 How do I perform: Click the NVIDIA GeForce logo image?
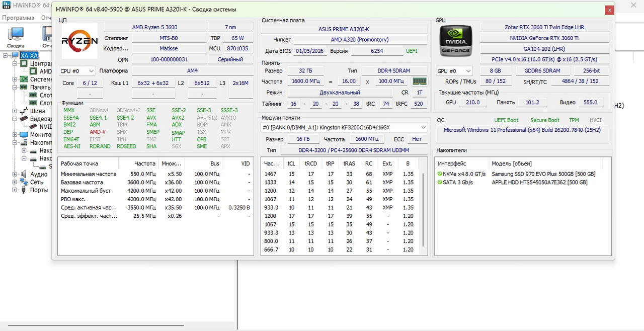456,40
